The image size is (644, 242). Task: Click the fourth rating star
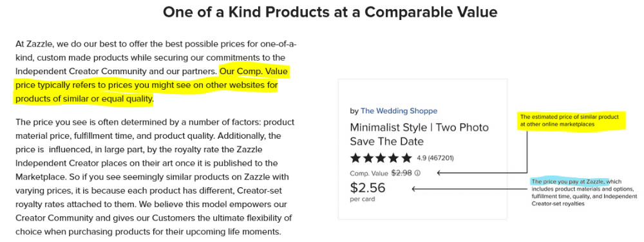point(393,157)
